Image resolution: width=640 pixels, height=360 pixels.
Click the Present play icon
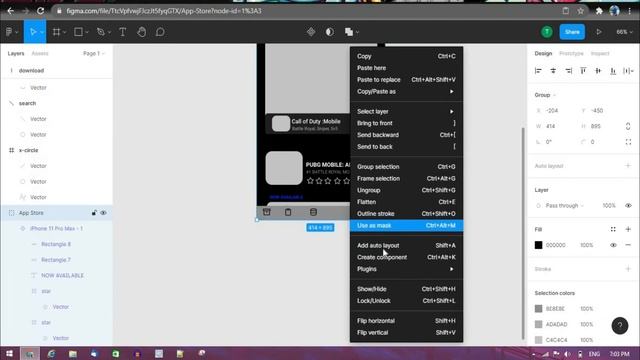(x=599, y=32)
